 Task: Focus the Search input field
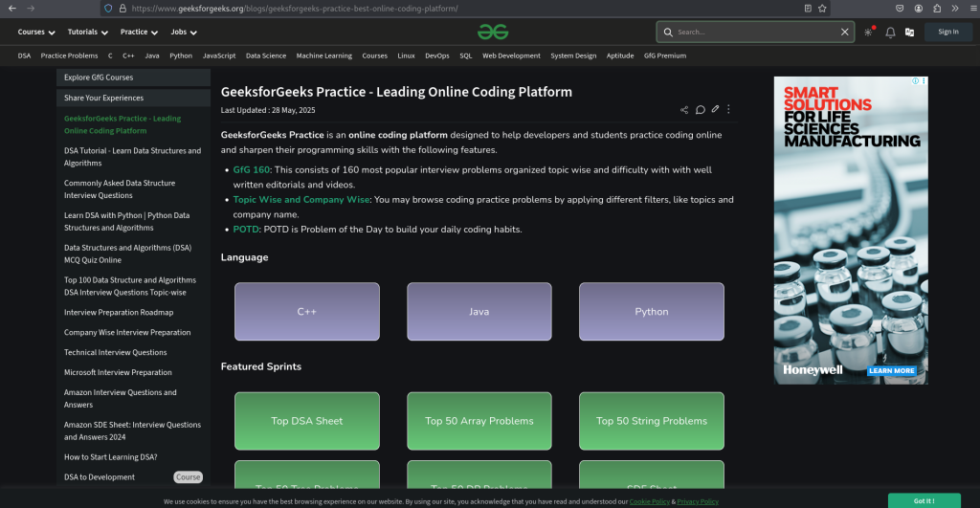tap(755, 32)
